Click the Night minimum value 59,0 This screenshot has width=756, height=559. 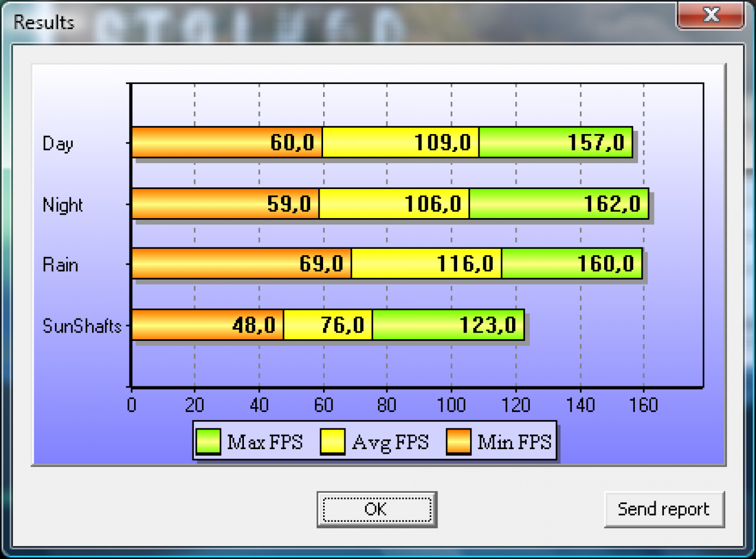[289, 204]
